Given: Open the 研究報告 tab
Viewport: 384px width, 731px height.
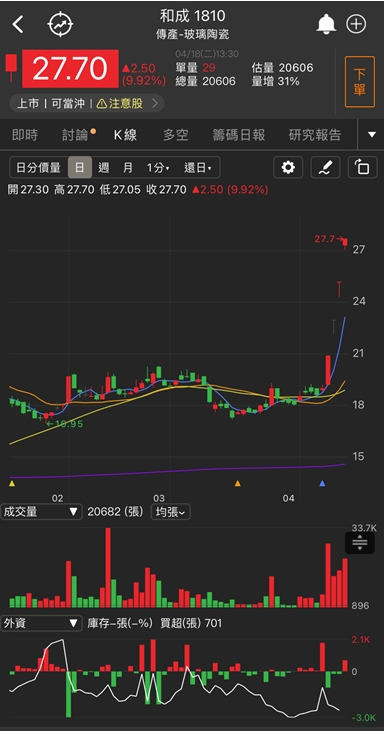Looking at the screenshot, I should coord(315,135).
